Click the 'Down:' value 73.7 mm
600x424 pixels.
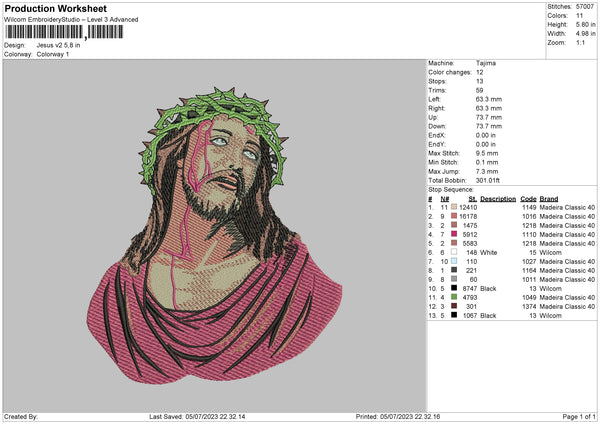[x=489, y=126]
